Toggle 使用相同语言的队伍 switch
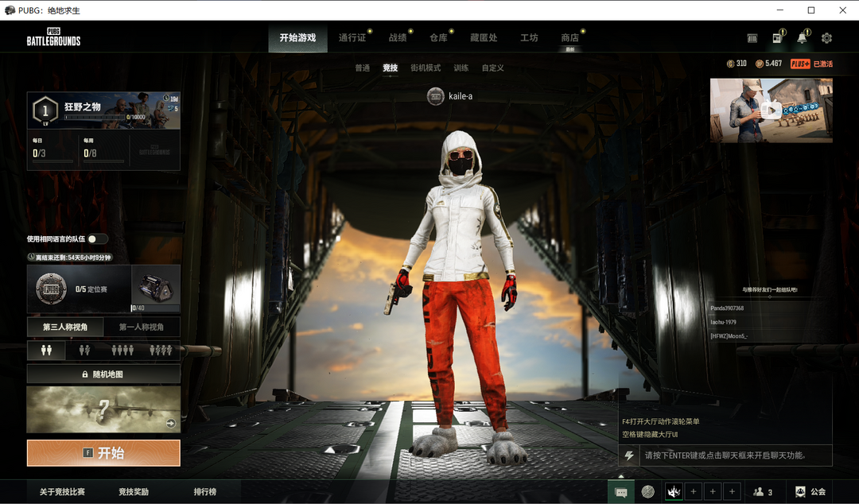 [x=97, y=238]
